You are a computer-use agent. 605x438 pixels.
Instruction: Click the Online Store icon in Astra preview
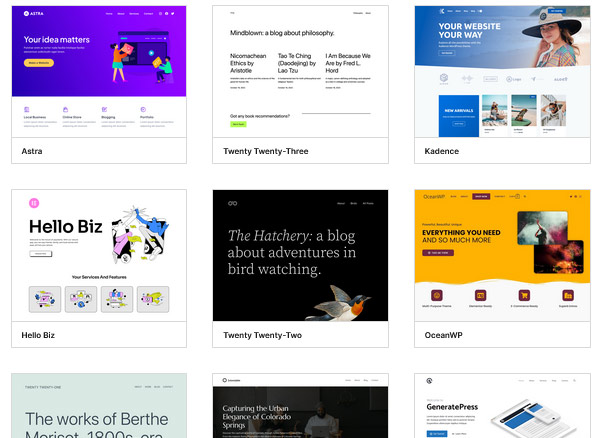[65, 108]
